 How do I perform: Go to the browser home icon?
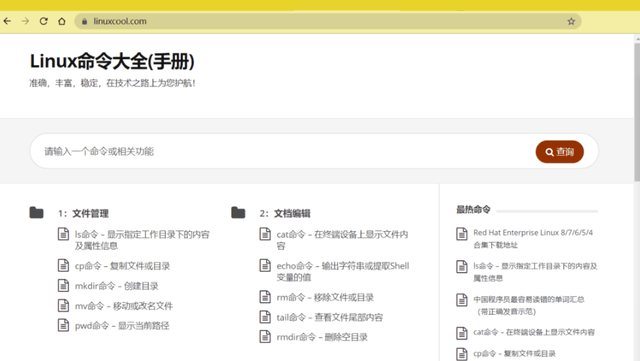tap(62, 21)
